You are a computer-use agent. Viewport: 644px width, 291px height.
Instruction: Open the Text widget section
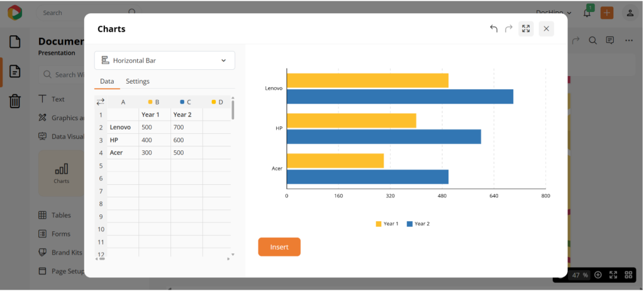click(52, 99)
